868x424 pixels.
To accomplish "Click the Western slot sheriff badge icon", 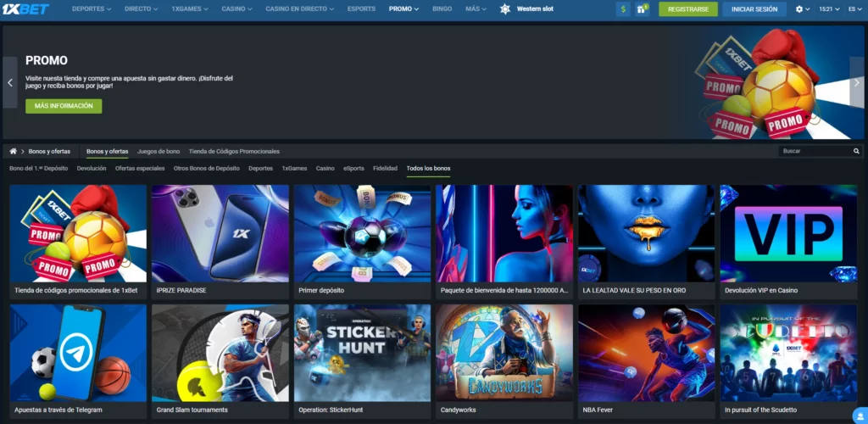I will point(505,9).
